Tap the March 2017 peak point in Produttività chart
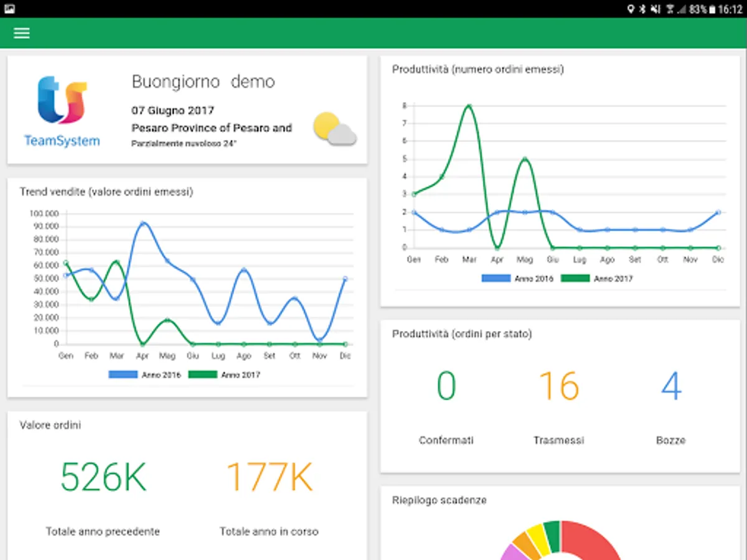Image resolution: width=747 pixels, height=560 pixels. point(469,106)
